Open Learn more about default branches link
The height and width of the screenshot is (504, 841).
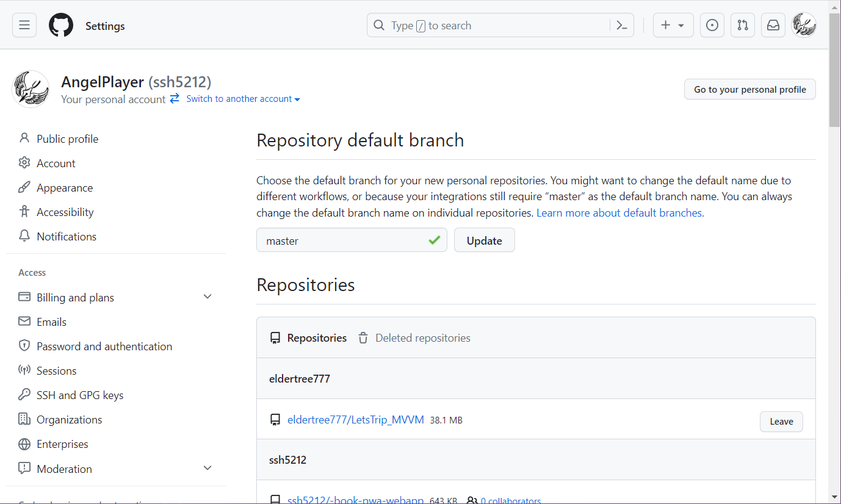[619, 213]
